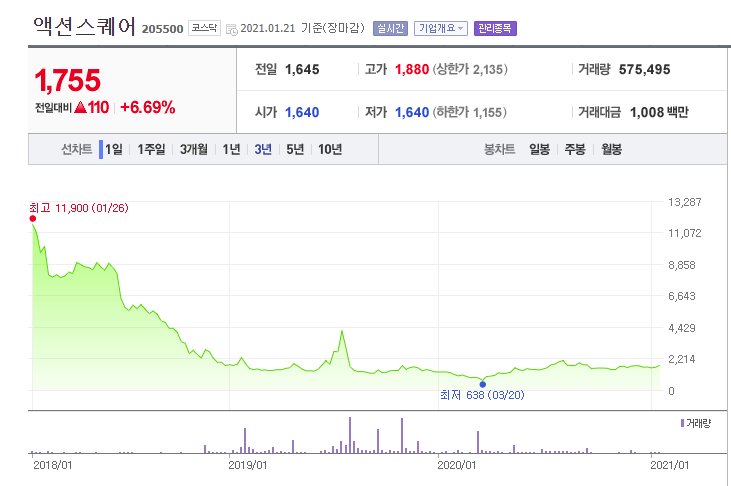Click the 고가 value 1,880
This screenshot has width=731, height=486.
412,69
